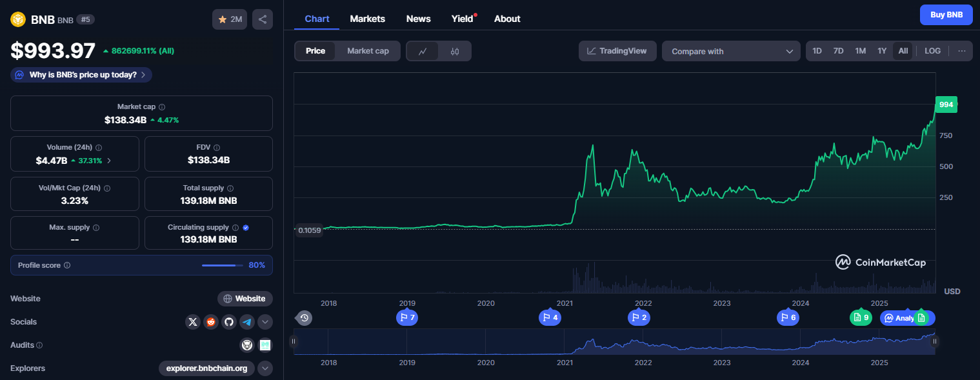Click the #5 rank badge
This screenshot has height=380, width=980.
(x=86, y=19)
